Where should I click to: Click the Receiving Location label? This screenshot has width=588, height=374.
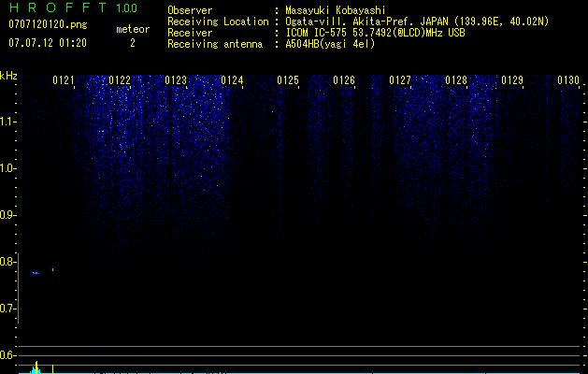pos(218,22)
